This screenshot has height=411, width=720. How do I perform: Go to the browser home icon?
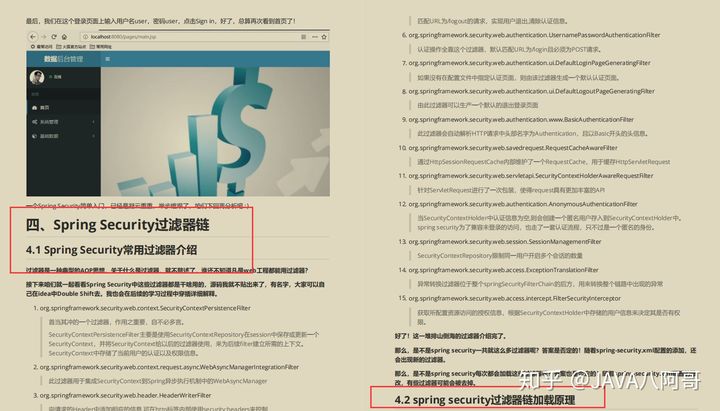coord(64,36)
